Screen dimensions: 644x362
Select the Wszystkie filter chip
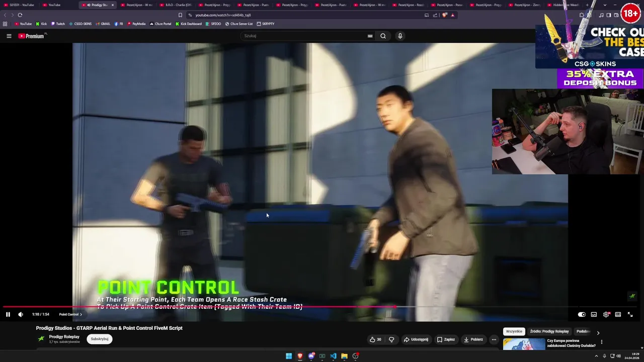pos(514,331)
